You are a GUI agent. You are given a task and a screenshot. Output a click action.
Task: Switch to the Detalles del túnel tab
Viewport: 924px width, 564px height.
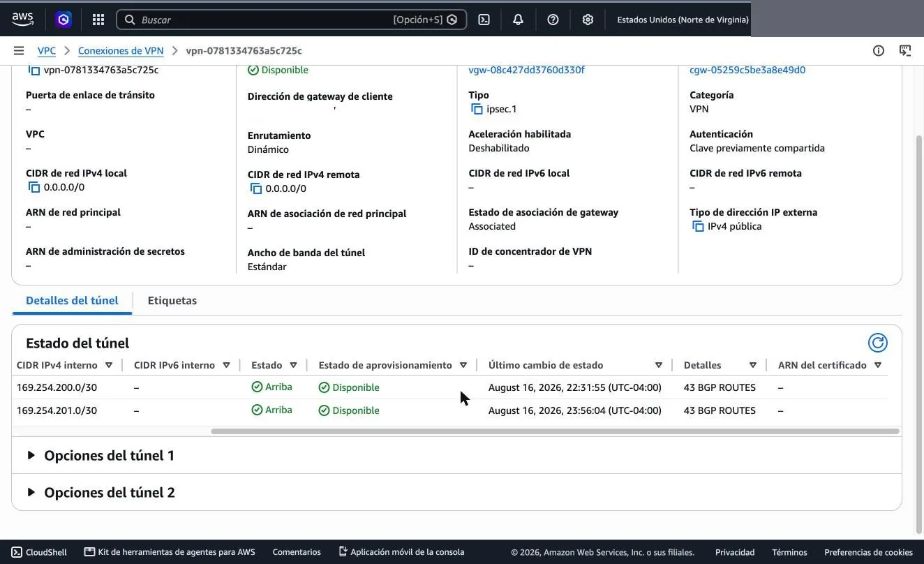tap(72, 301)
